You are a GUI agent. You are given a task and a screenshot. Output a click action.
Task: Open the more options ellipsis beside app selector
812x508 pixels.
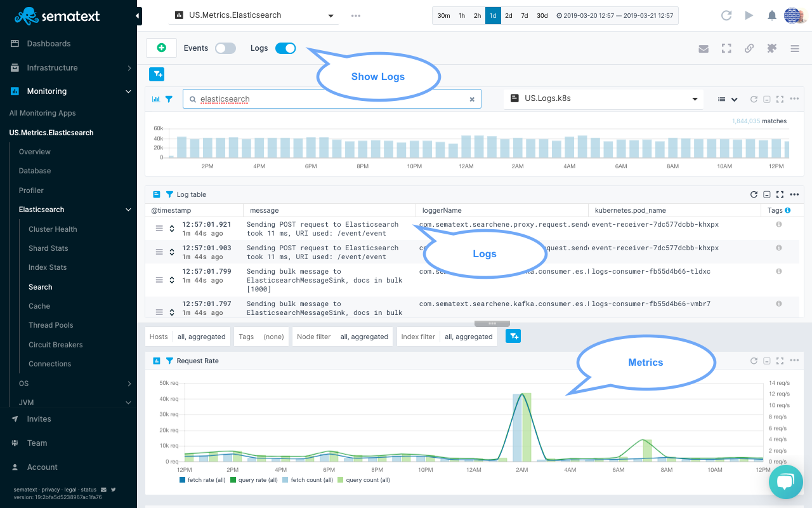(356, 16)
